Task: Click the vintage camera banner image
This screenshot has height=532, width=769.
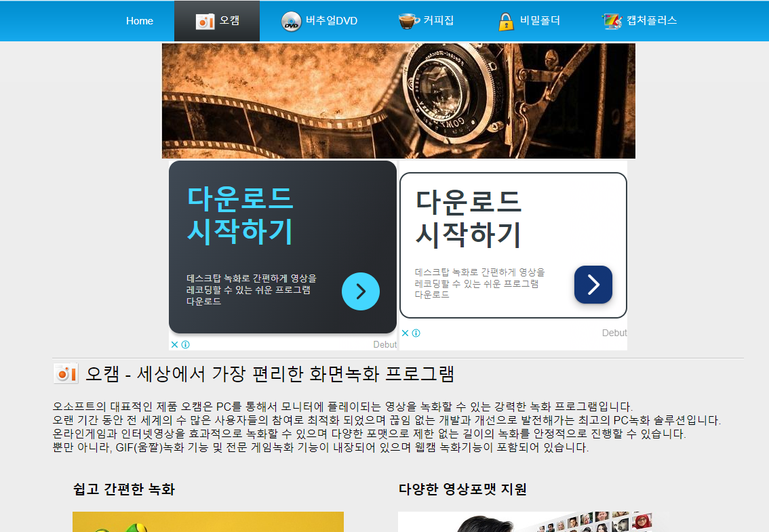Action: coord(398,100)
